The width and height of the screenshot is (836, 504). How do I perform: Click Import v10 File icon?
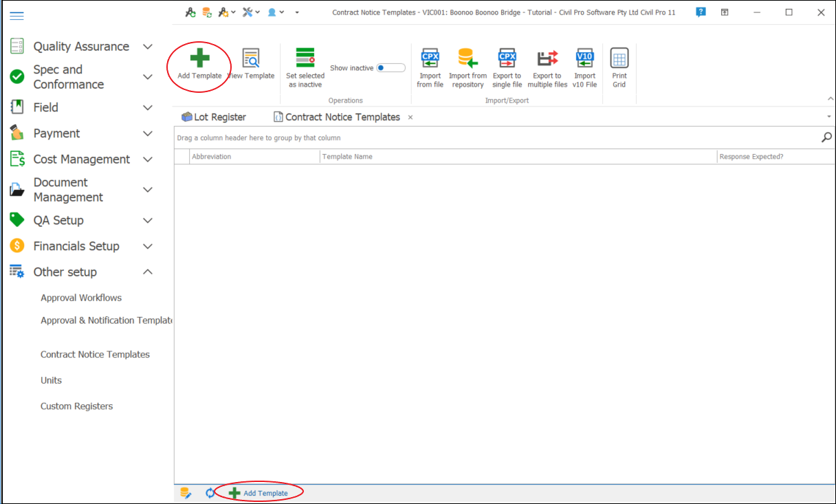[x=584, y=59]
